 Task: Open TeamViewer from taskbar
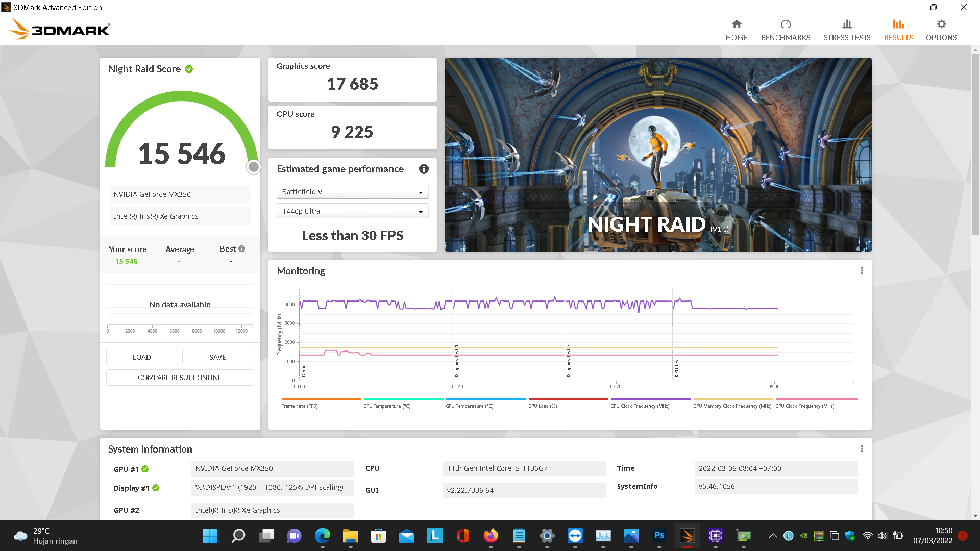pyautogui.click(x=575, y=536)
